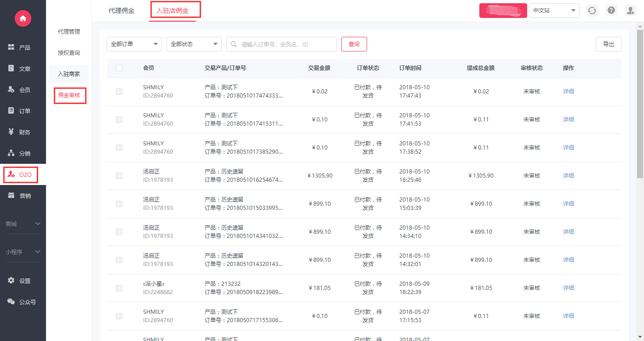
Task: Click the home icon in sidebar
Action: [x=23, y=18]
